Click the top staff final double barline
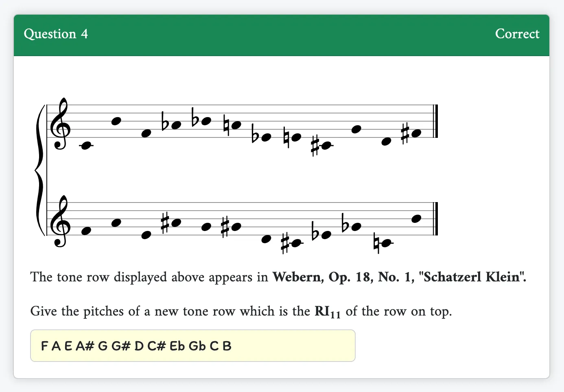The image size is (564, 392). click(x=435, y=121)
